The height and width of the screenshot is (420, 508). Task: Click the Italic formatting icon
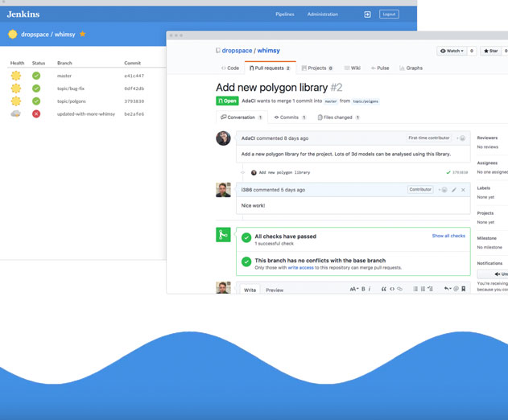tap(370, 289)
